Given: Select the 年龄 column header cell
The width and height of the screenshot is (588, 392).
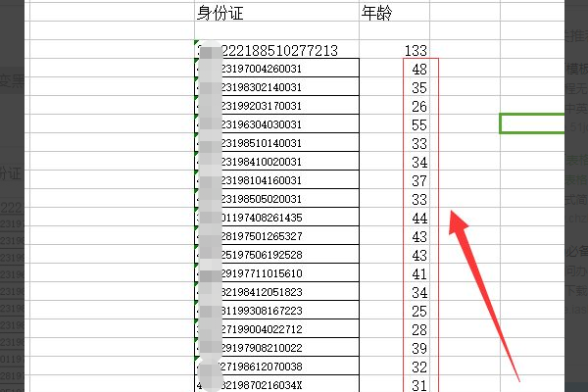Looking at the screenshot, I should coord(395,12).
